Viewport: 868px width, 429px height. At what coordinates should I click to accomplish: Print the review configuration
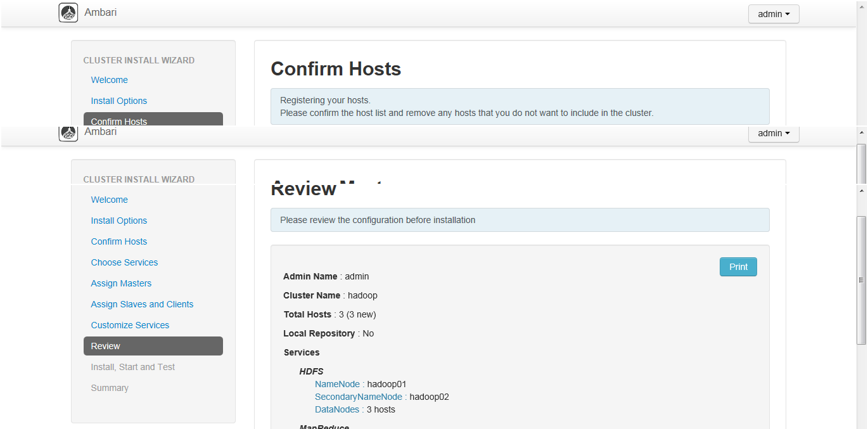coord(738,267)
